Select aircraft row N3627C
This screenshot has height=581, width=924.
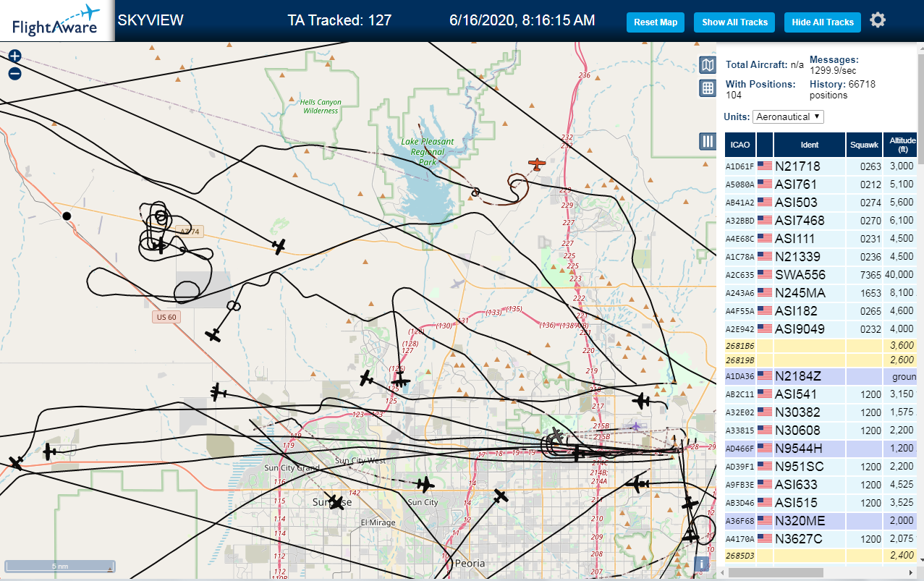tap(821, 539)
